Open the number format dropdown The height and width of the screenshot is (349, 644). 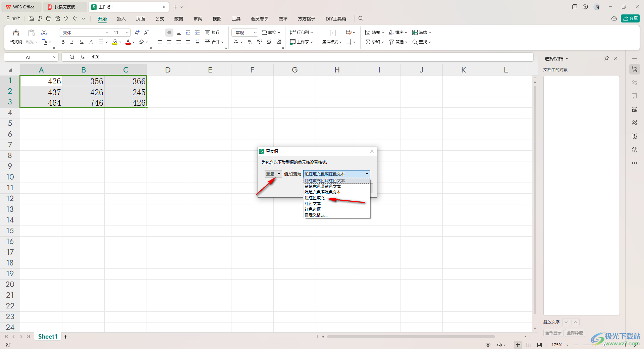(x=255, y=33)
